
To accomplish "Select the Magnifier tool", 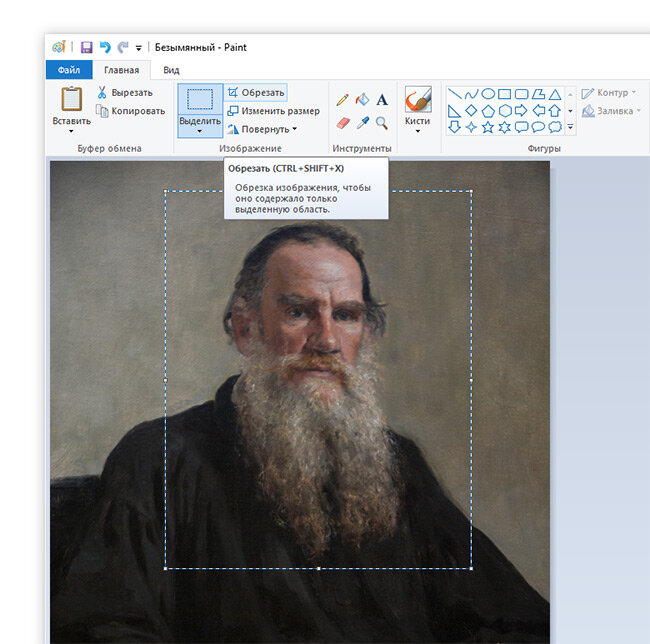I will [x=382, y=123].
